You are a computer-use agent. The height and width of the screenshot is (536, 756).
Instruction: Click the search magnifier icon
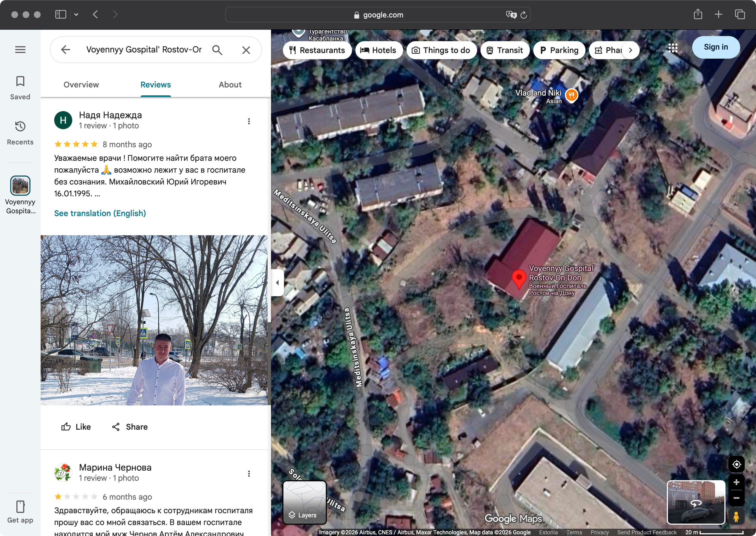217,50
